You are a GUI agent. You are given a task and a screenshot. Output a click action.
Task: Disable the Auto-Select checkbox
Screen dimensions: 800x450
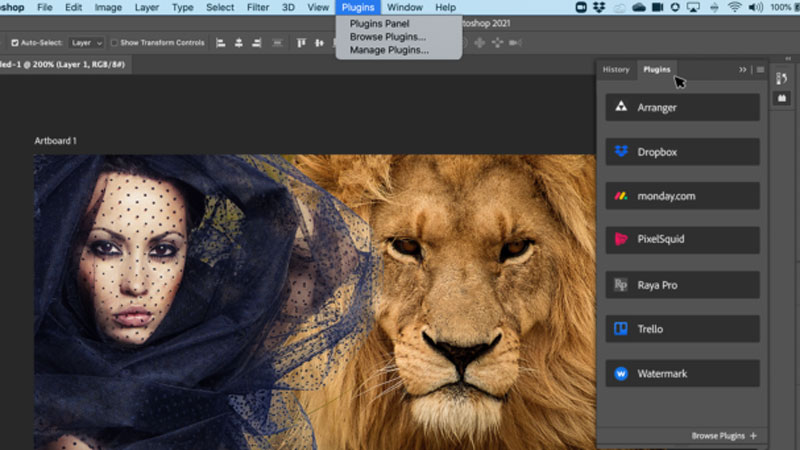click(x=14, y=43)
